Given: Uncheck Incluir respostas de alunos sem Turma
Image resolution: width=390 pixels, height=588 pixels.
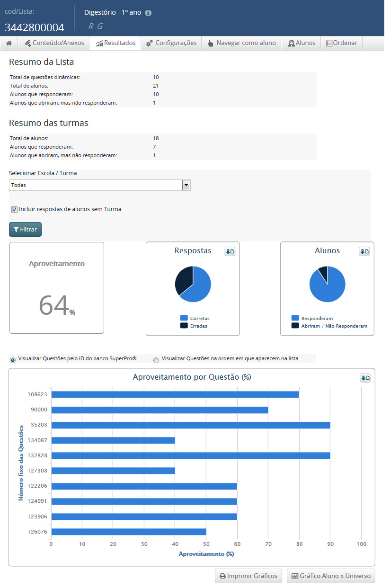Looking at the screenshot, I should 14,209.
